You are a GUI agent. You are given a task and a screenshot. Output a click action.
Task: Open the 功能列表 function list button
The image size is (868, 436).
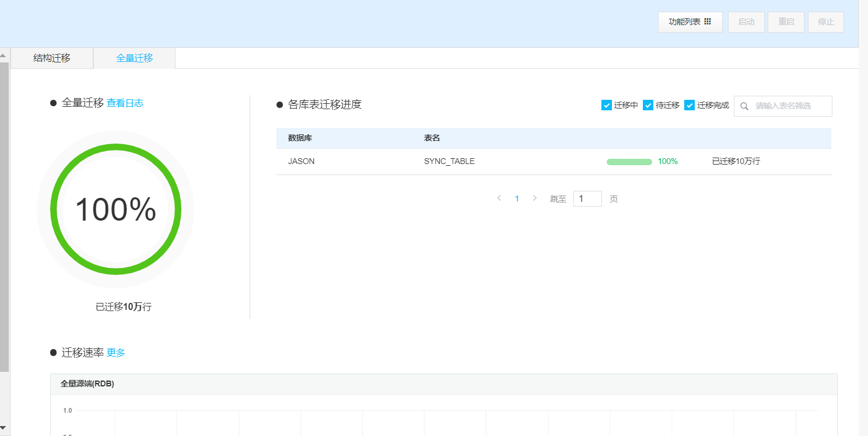690,22
